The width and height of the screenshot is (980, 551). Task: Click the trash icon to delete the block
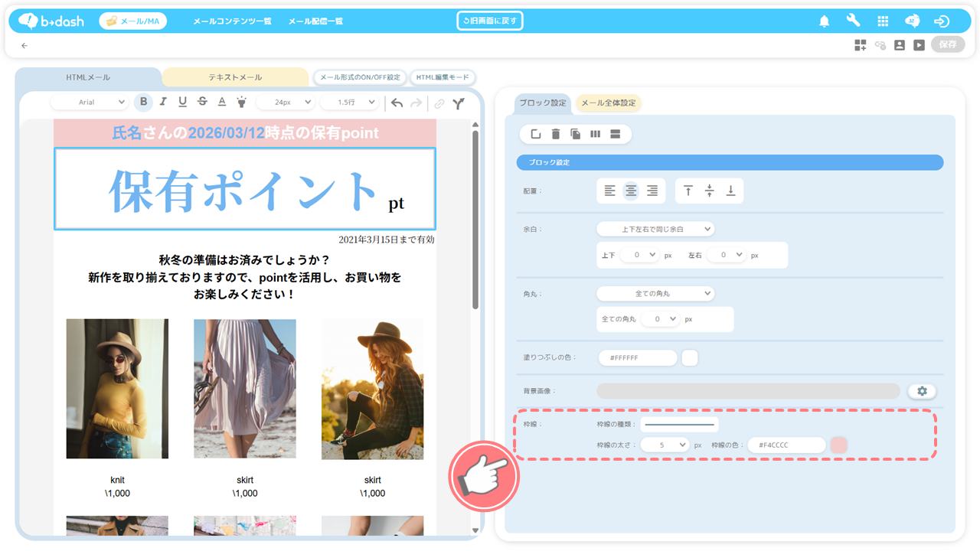[x=556, y=135]
